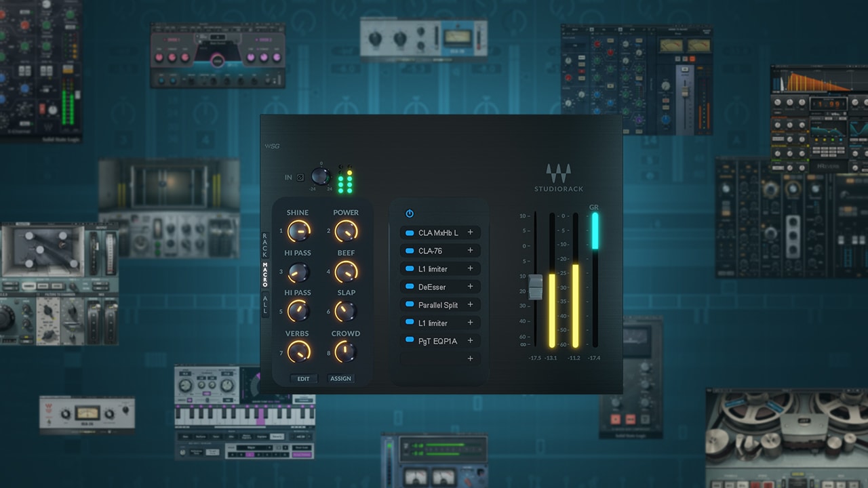The image size is (868, 488).
Task: Select background plate reverb plugin with gold bars
Action: 169,209
